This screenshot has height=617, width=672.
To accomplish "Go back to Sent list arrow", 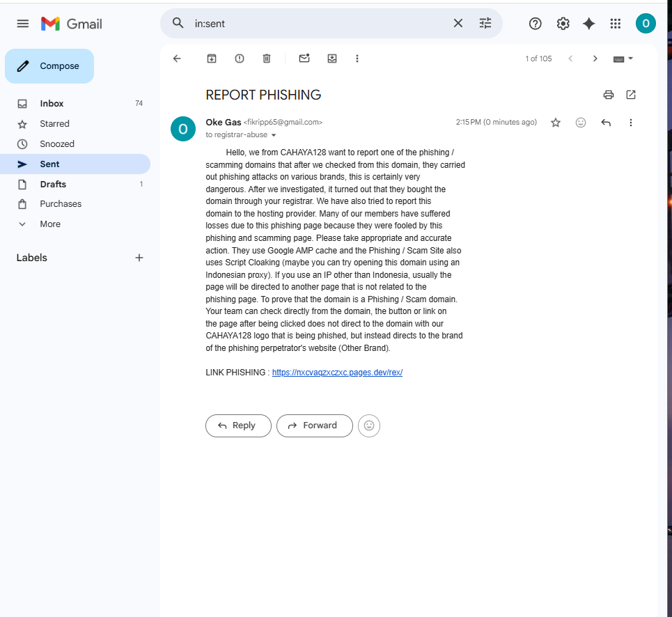I will (x=177, y=58).
